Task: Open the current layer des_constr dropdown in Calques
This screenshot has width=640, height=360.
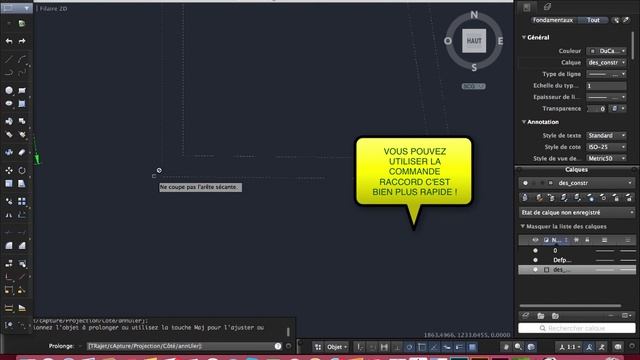Action: 576,183
